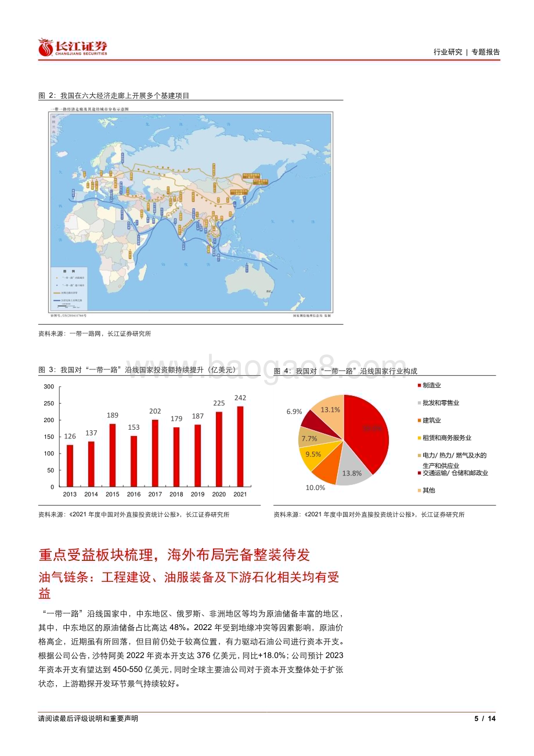
Task: Click the 2018 x-axis year label
Action: click(176, 494)
